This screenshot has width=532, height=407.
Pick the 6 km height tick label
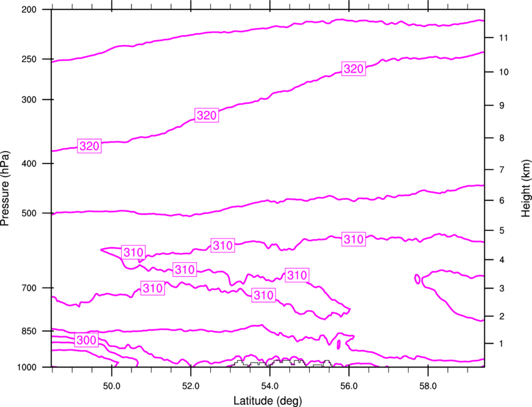pyautogui.click(x=502, y=200)
